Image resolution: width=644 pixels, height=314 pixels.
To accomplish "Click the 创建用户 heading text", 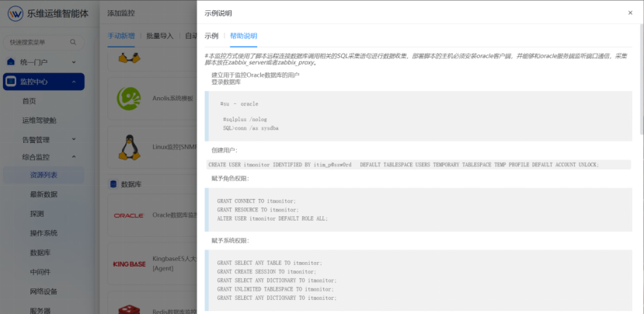I will click(225, 151).
